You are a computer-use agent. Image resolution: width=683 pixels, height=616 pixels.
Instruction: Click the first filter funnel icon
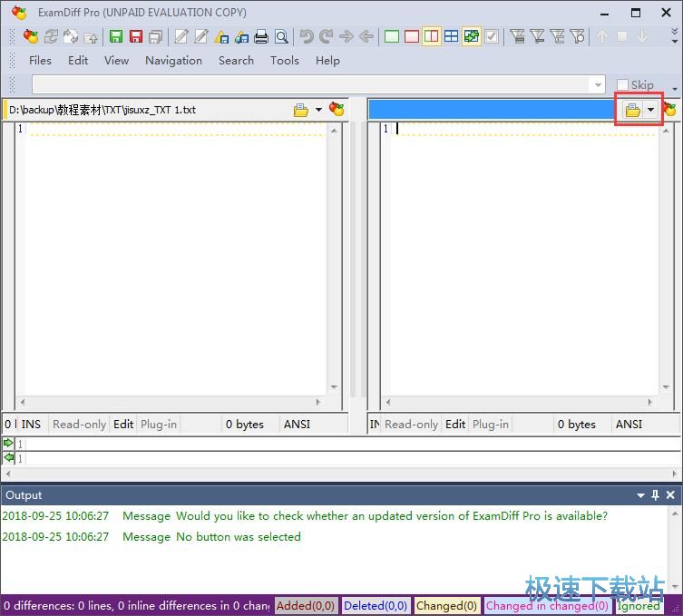(x=518, y=36)
